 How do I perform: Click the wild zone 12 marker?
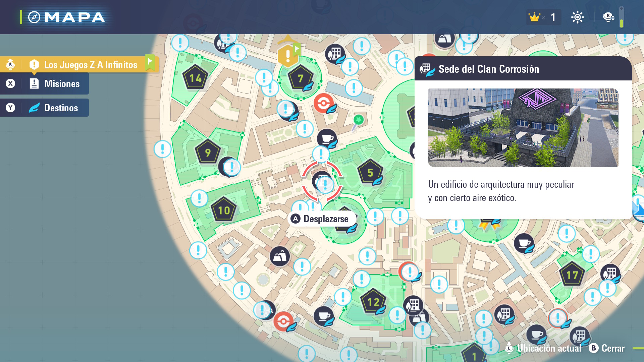[x=373, y=302]
